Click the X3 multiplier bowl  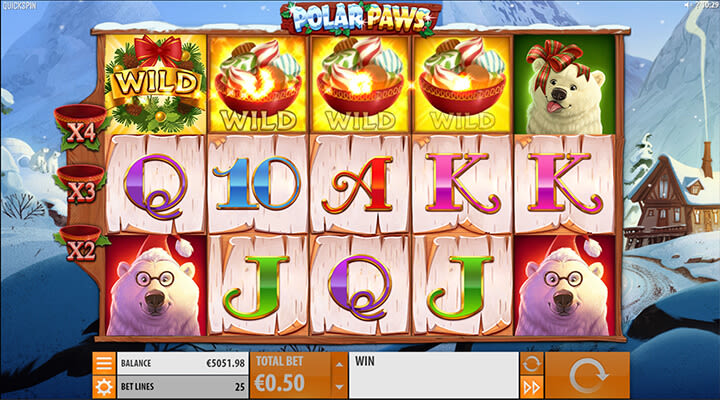tap(81, 185)
